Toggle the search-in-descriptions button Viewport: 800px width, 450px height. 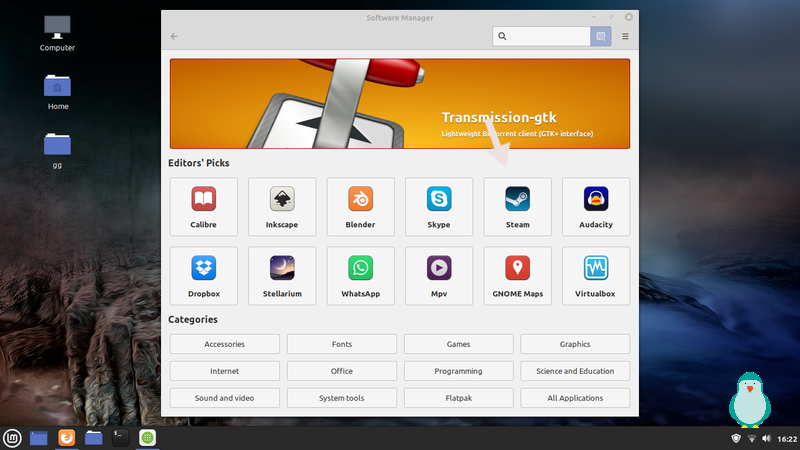point(601,36)
